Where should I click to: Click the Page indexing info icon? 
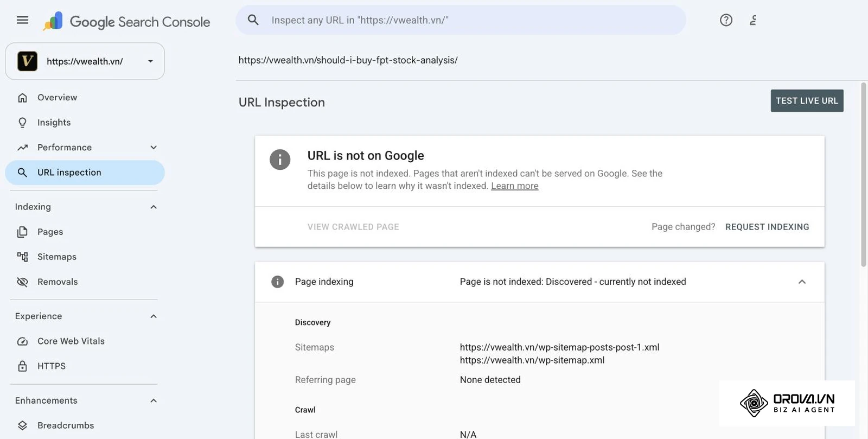coord(277,282)
